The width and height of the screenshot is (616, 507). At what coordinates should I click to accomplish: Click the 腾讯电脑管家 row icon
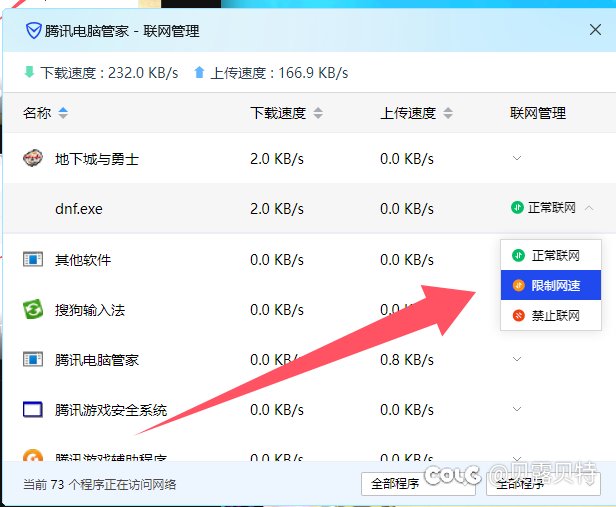[x=33, y=359]
